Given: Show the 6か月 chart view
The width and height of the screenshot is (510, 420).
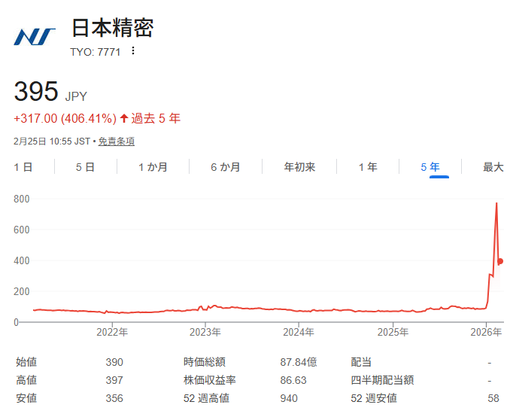Looking at the screenshot, I should coord(225,167).
